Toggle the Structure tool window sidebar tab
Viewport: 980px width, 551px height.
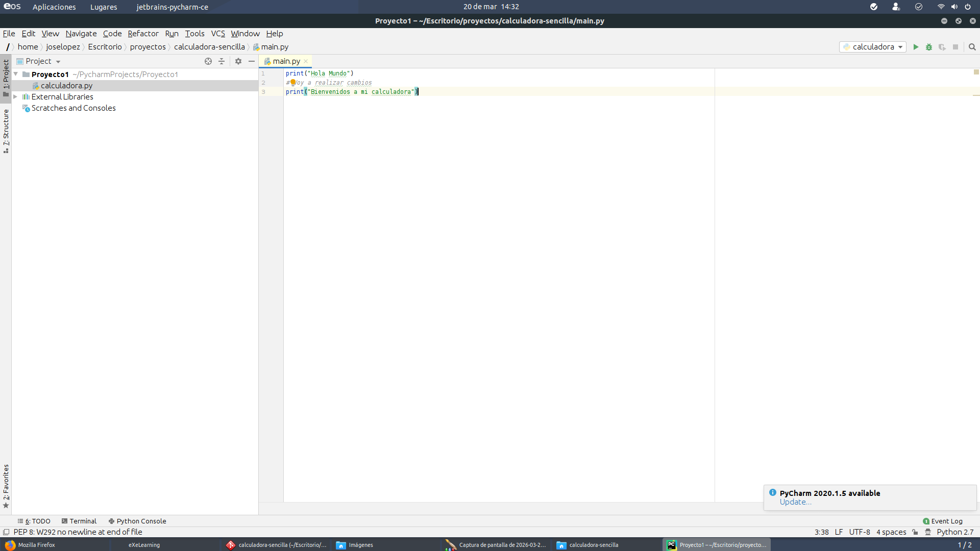[6, 131]
